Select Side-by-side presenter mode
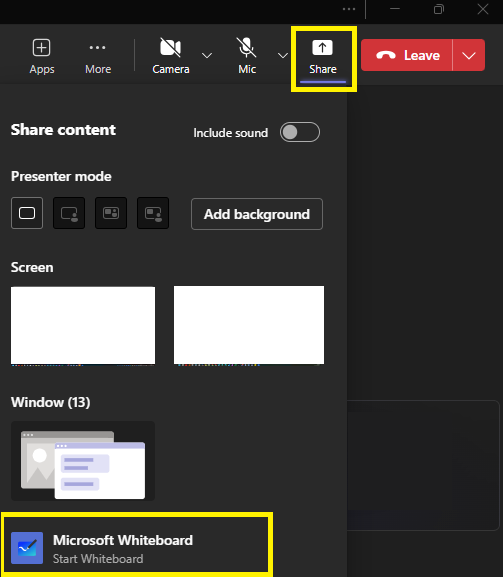This screenshot has width=503, height=577. tap(111, 213)
